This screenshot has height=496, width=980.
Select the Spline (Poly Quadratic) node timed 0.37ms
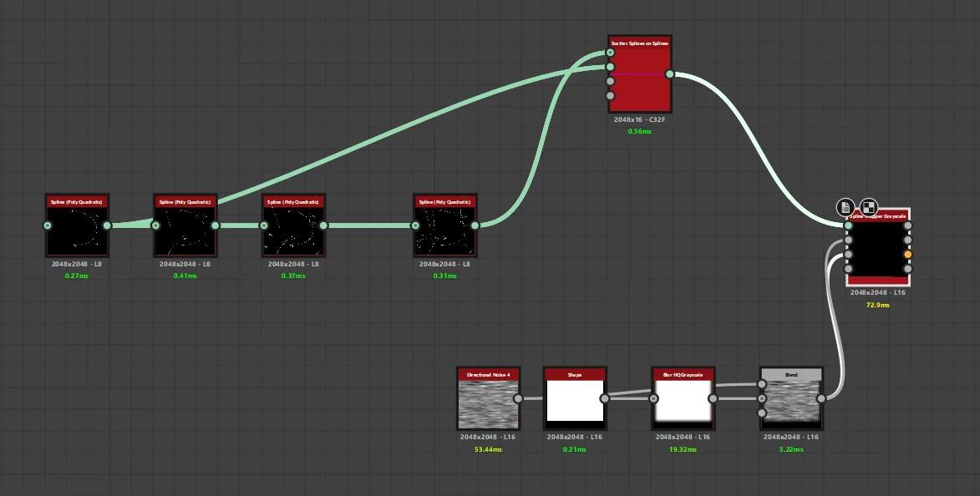click(x=294, y=225)
